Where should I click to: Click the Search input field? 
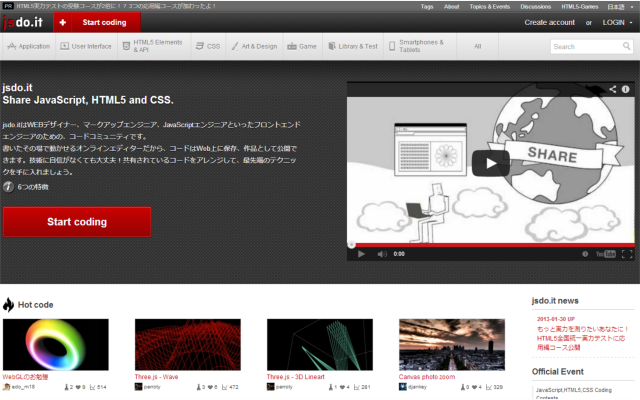[586, 47]
